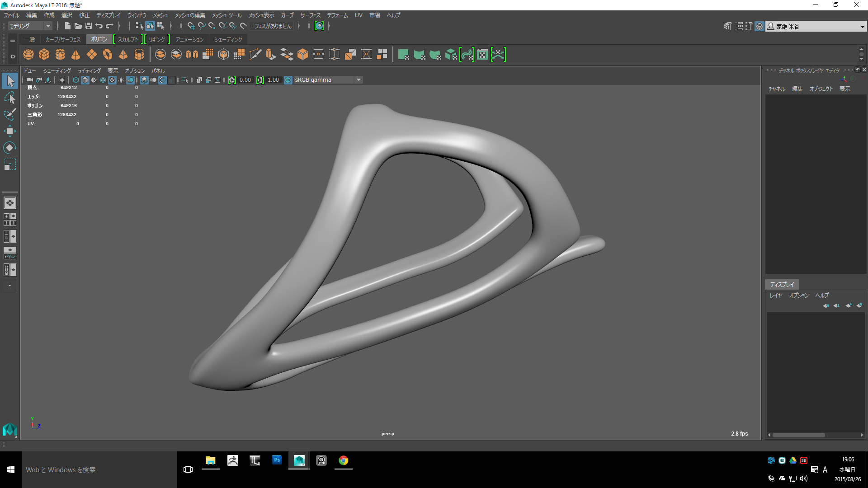This screenshot has width=868, height=488.
Task: Open the UV texture editor shelf icon
Action: [483, 55]
